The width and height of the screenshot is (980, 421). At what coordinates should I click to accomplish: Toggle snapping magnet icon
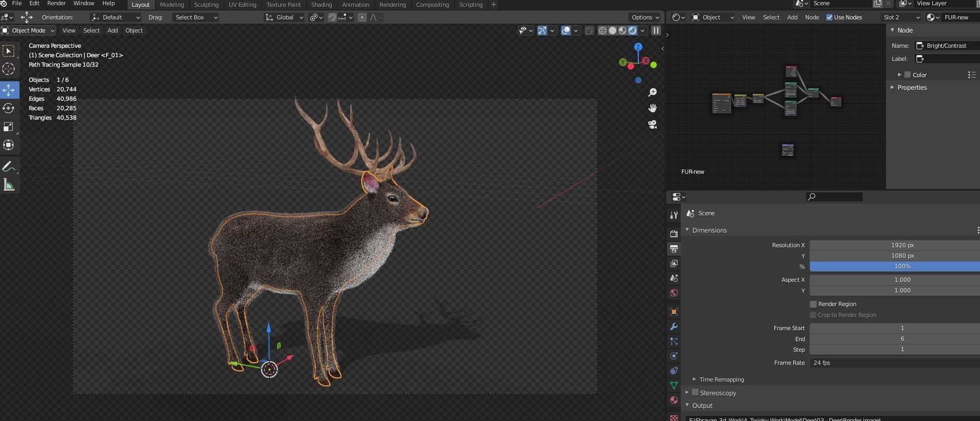click(x=332, y=17)
